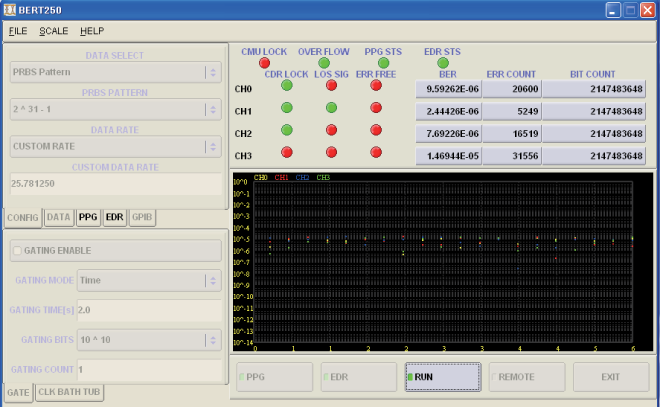Click the PPG STS green indicator
Image resolution: width=660 pixels, height=407 pixels.
click(383, 63)
